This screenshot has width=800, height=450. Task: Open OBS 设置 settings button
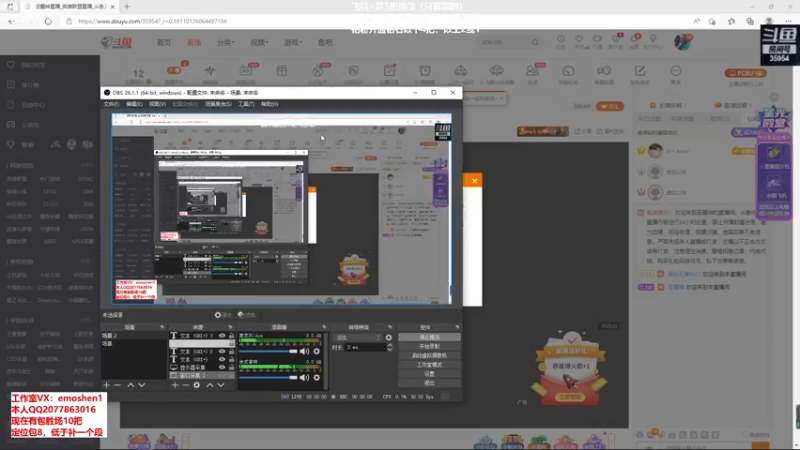point(429,374)
